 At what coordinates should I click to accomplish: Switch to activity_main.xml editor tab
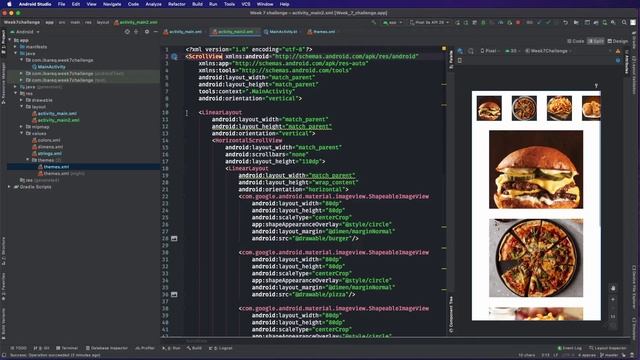[x=183, y=31]
